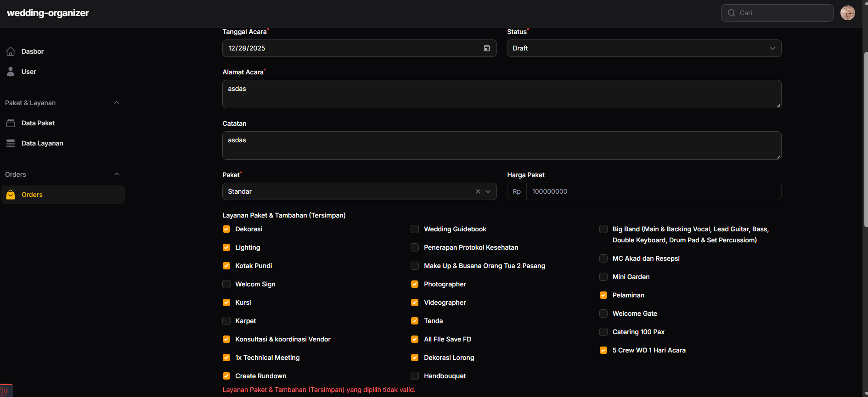Check the Karpet checkbox
This screenshot has width=868, height=397.
coord(226,321)
